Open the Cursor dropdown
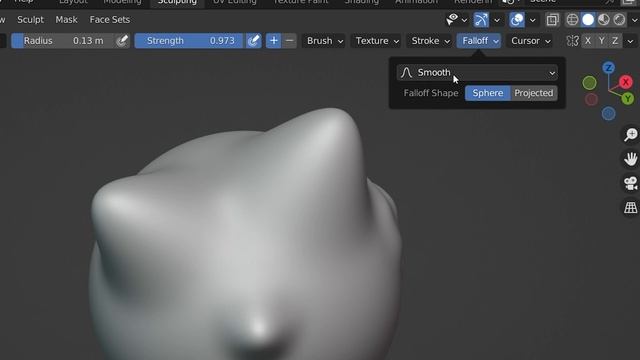This screenshot has width=640, height=360. coord(531,41)
